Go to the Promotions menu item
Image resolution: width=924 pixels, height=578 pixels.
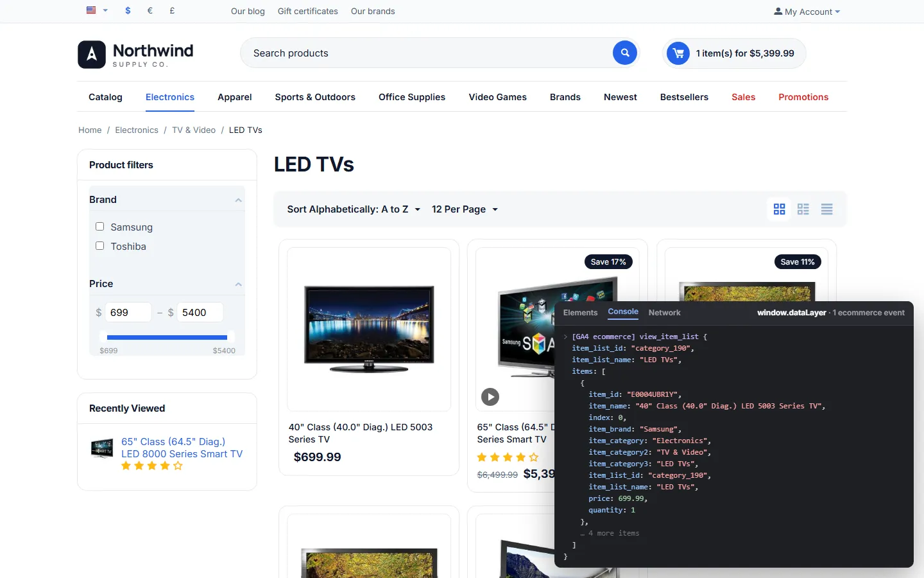pos(803,97)
